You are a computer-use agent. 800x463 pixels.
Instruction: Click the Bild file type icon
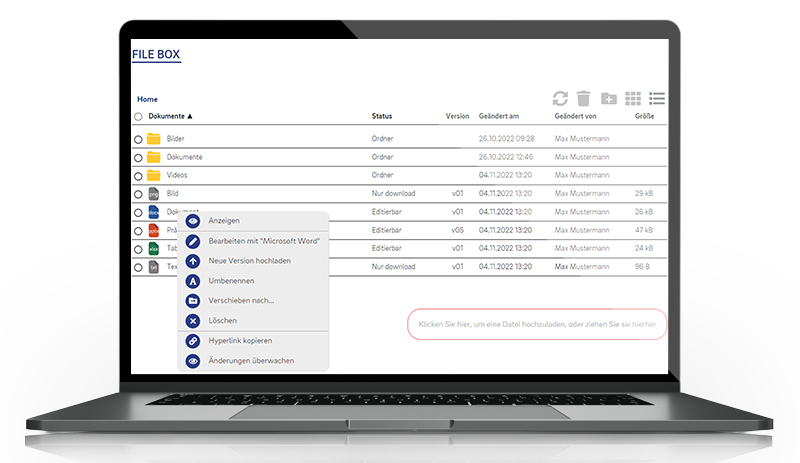click(x=154, y=194)
